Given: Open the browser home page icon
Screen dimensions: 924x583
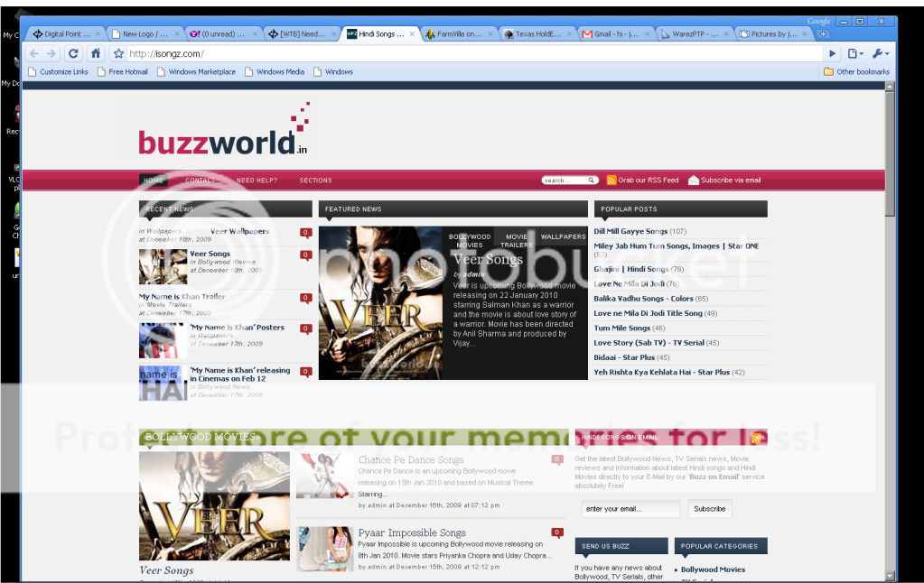Looking at the screenshot, I should click(96, 53).
